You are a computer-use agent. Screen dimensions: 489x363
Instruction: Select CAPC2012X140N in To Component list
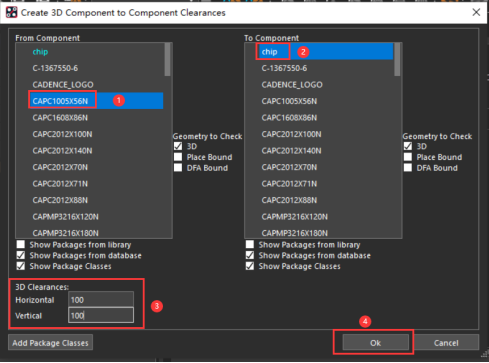pyautogui.click(x=291, y=151)
